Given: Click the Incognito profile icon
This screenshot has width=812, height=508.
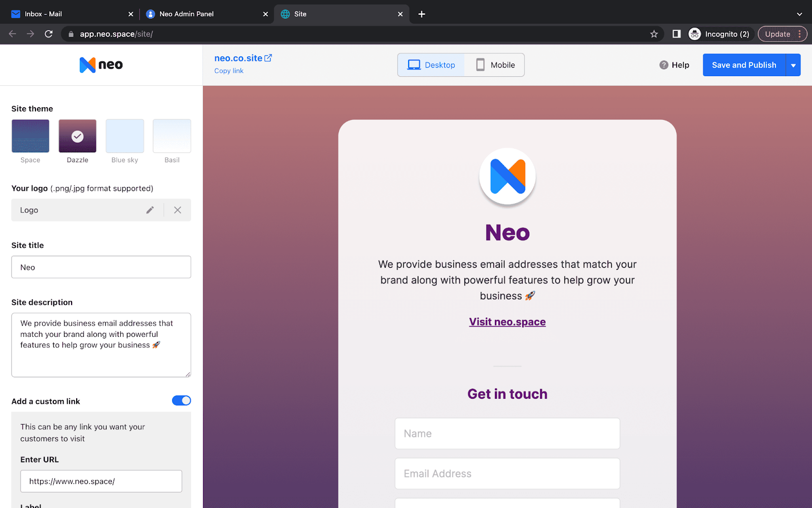Looking at the screenshot, I should (695, 34).
